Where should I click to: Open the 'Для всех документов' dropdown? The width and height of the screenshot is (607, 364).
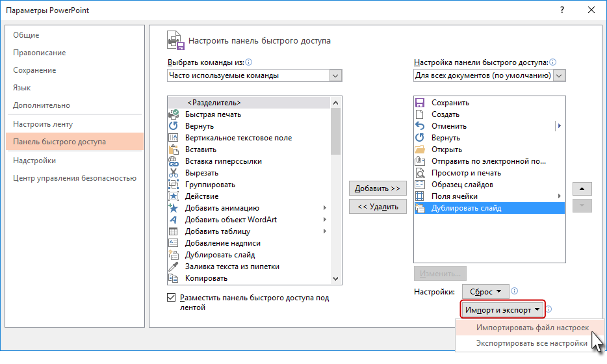[559, 75]
